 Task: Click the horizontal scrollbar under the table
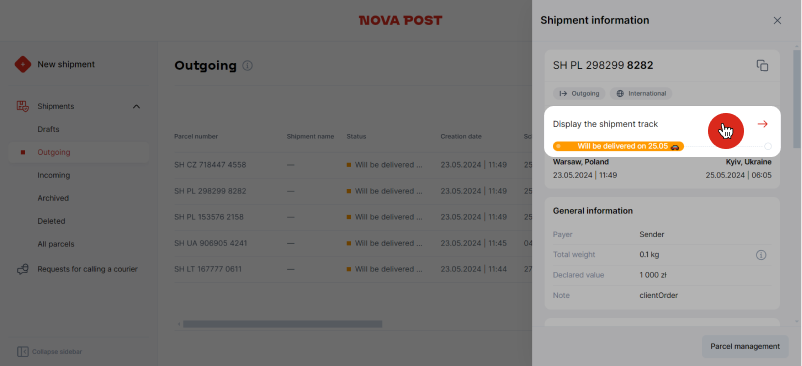tap(282, 324)
